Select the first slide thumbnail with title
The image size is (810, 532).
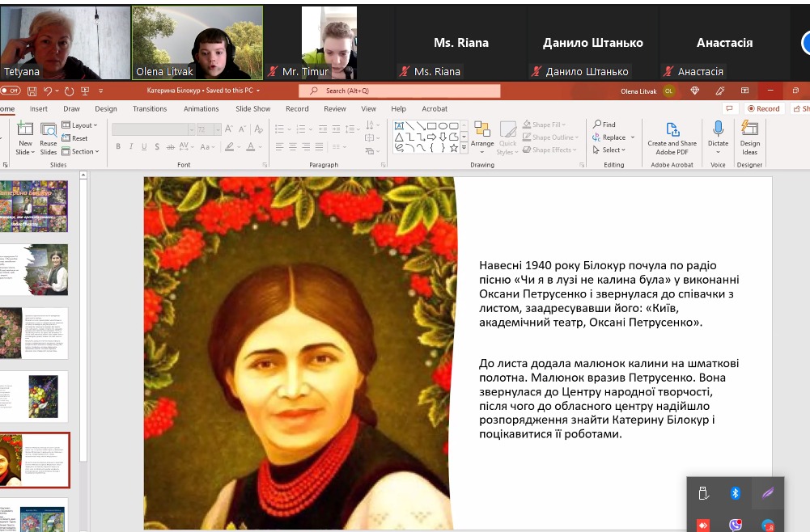34,206
